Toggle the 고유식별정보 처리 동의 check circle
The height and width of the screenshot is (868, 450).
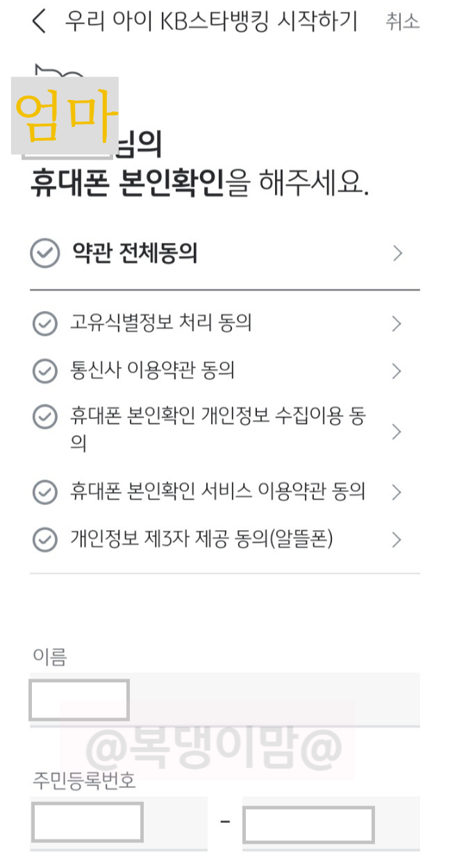pos(45,323)
